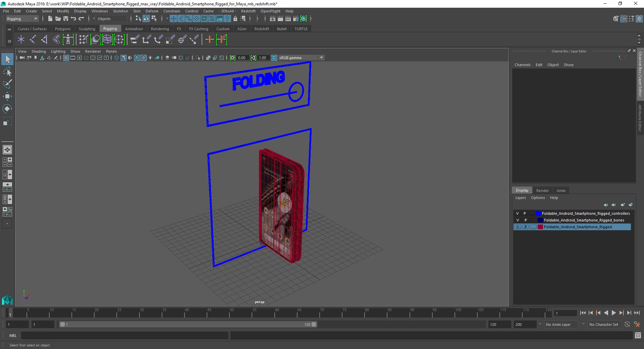The image size is (644, 349).
Task: Switch to the Anim layer tab
Action: click(x=561, y=191)
